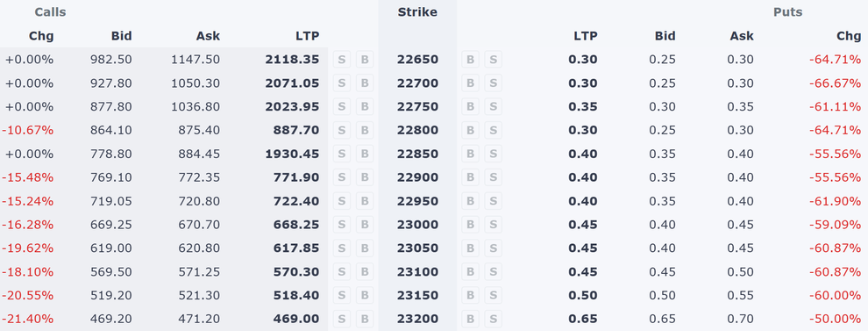Sell the 23050 put option
The image size is (868, 331).
pos(494,248)
